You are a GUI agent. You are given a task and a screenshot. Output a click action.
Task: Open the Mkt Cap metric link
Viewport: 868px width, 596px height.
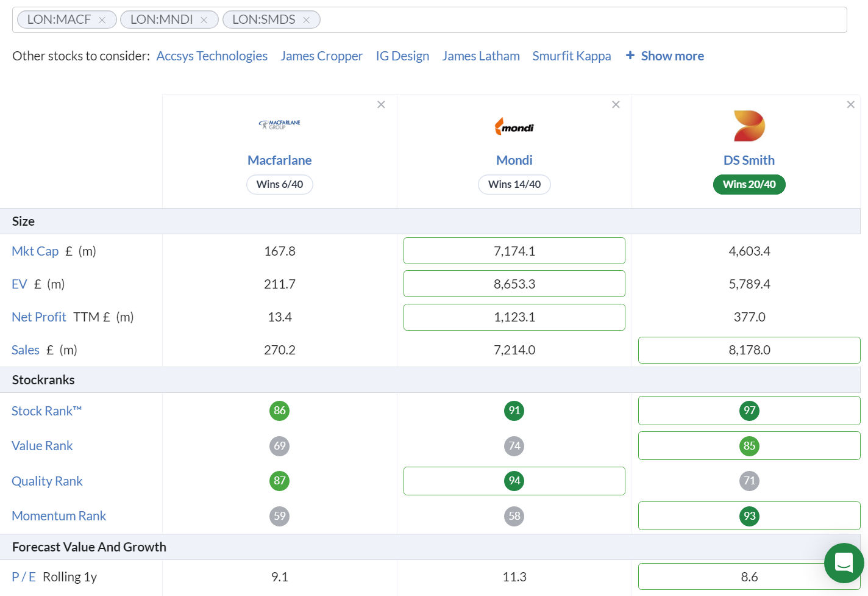(x=35, y=251)
